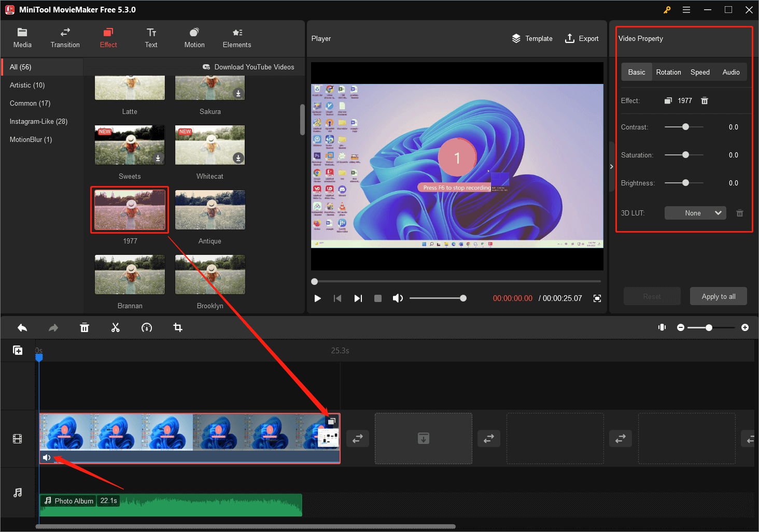Mute the player volume
This screenshot has height=532, width=759.
pos(398,298)
